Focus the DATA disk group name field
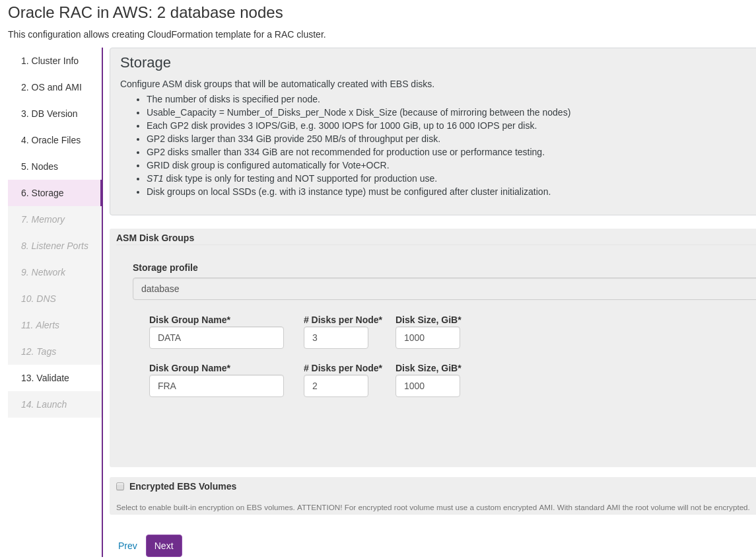756x559 pixels. pos(217,338)
